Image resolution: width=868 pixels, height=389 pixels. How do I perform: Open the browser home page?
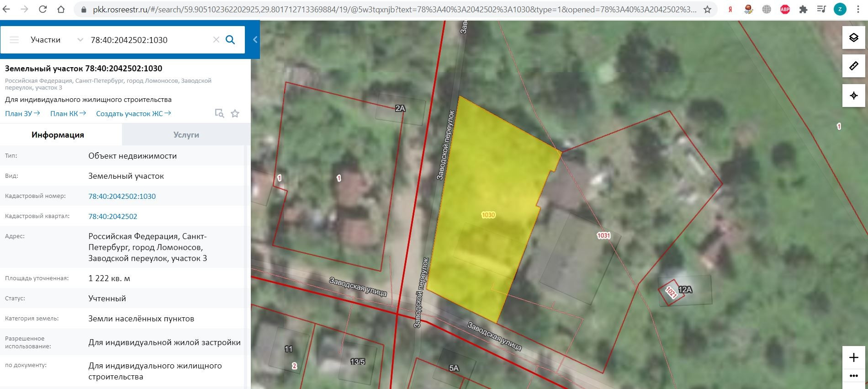61,9
